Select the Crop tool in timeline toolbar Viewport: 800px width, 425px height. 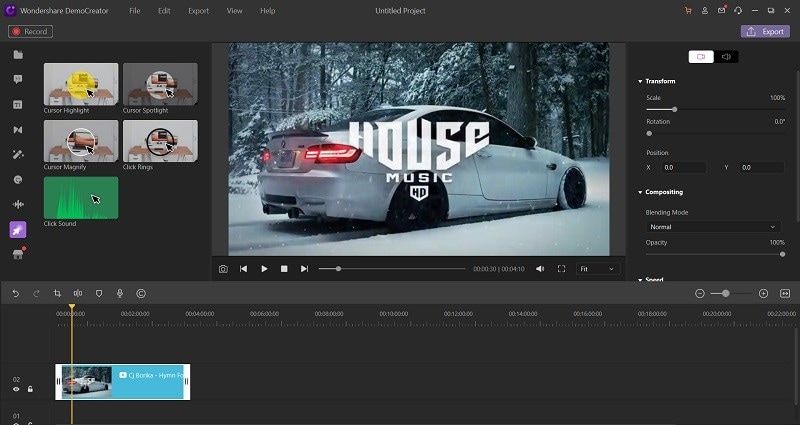(x=57, y=293)
